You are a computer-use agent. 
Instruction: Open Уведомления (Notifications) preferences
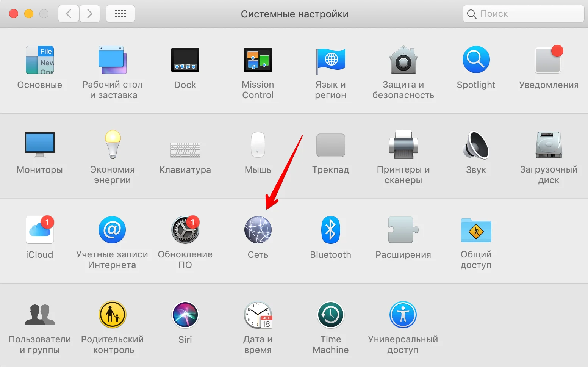[x=548, y=60]
